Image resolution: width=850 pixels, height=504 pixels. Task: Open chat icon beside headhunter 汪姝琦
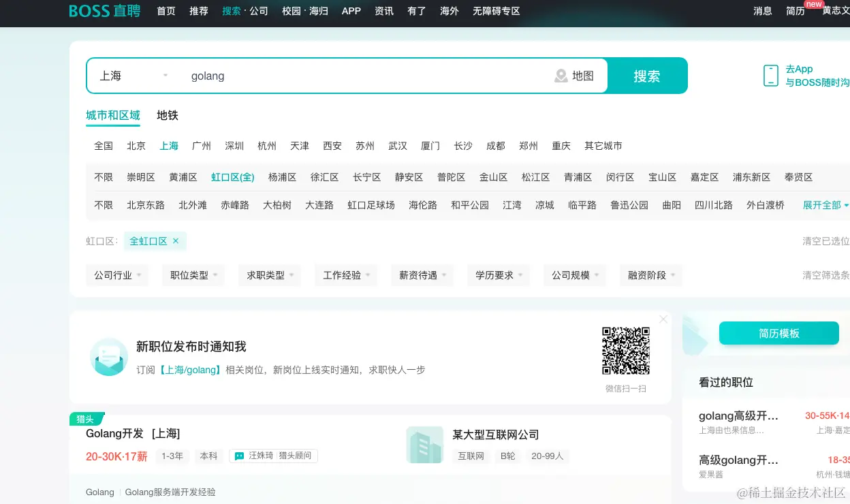click(x=238, y=456)
